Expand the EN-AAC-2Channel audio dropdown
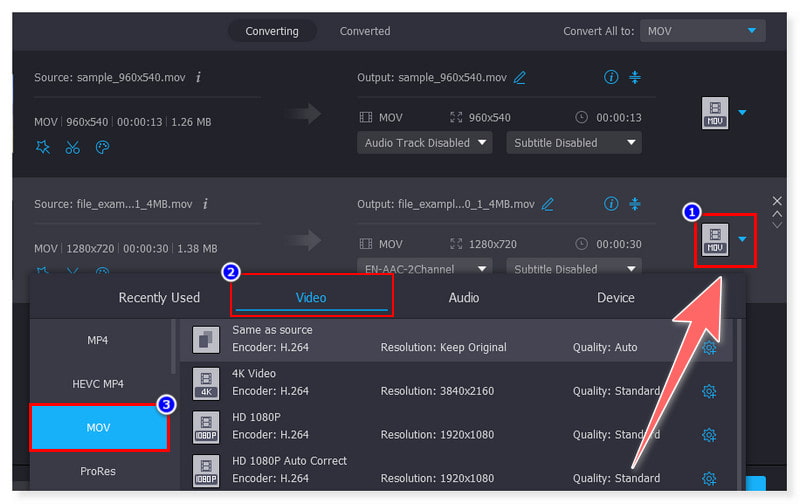800x504 pixels. 424,269
